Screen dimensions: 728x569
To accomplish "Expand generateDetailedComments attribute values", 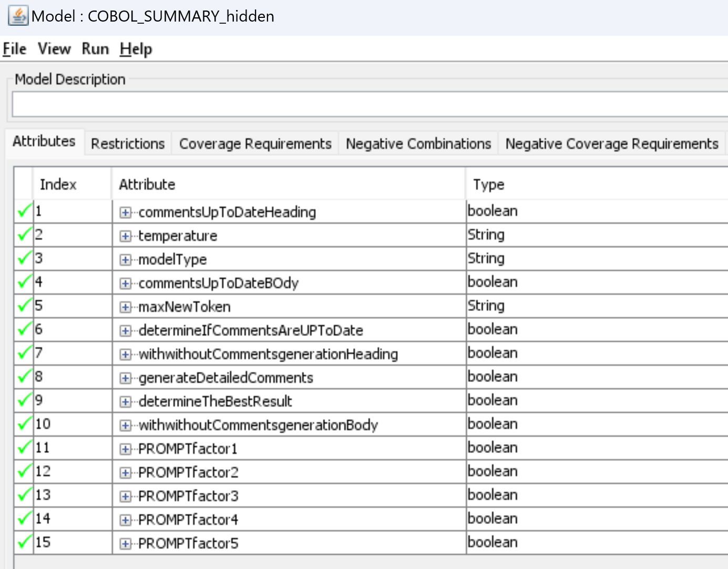I will [125, 378].
